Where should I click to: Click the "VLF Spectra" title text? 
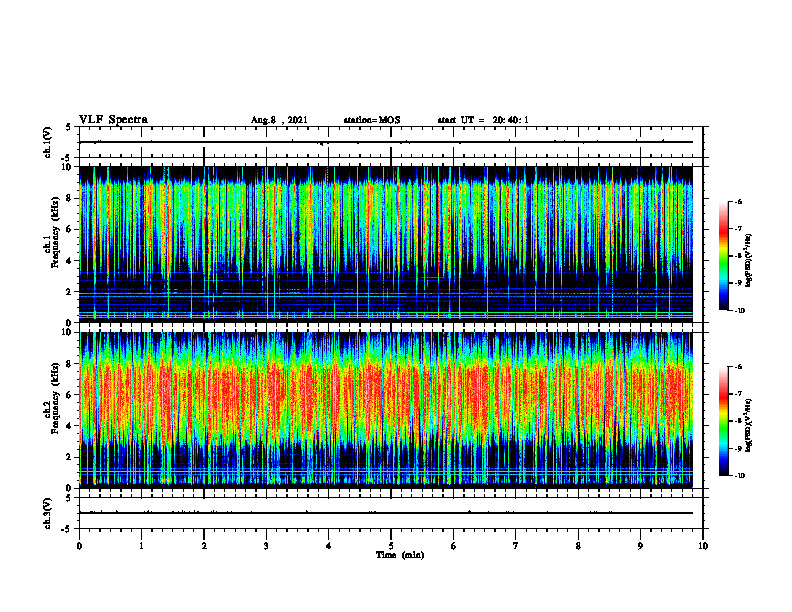coord(113,120)
